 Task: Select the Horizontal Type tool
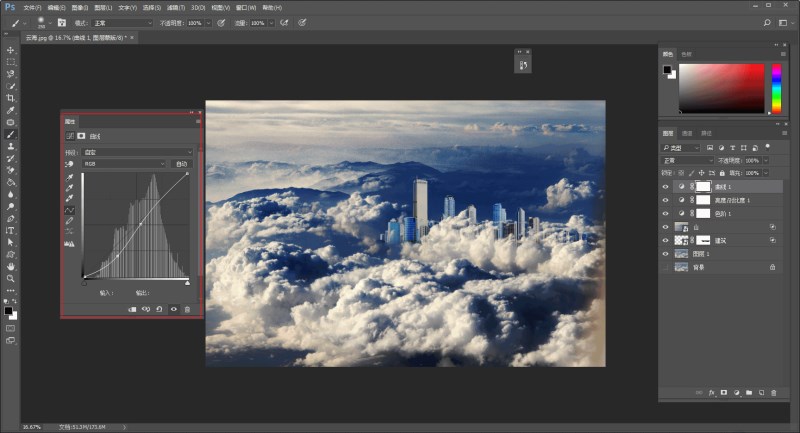click(11, 230)
